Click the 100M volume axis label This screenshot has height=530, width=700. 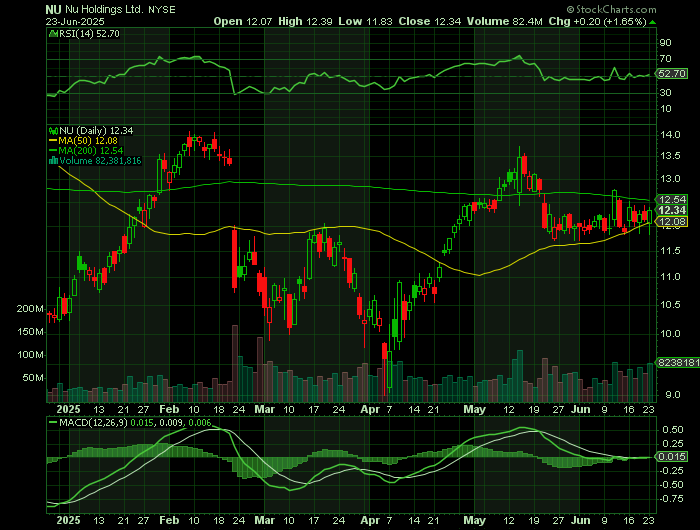[x=30, y=355]
